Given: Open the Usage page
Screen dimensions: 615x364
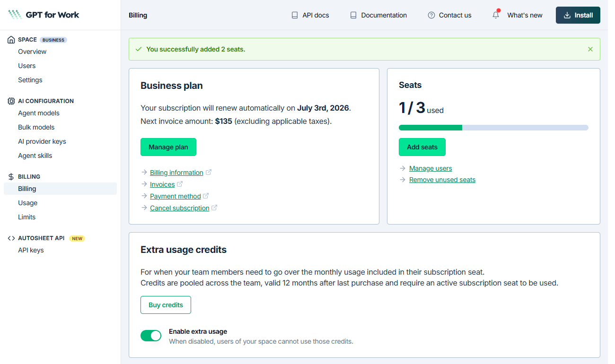Looking at the screenshot, I should 28,203.
